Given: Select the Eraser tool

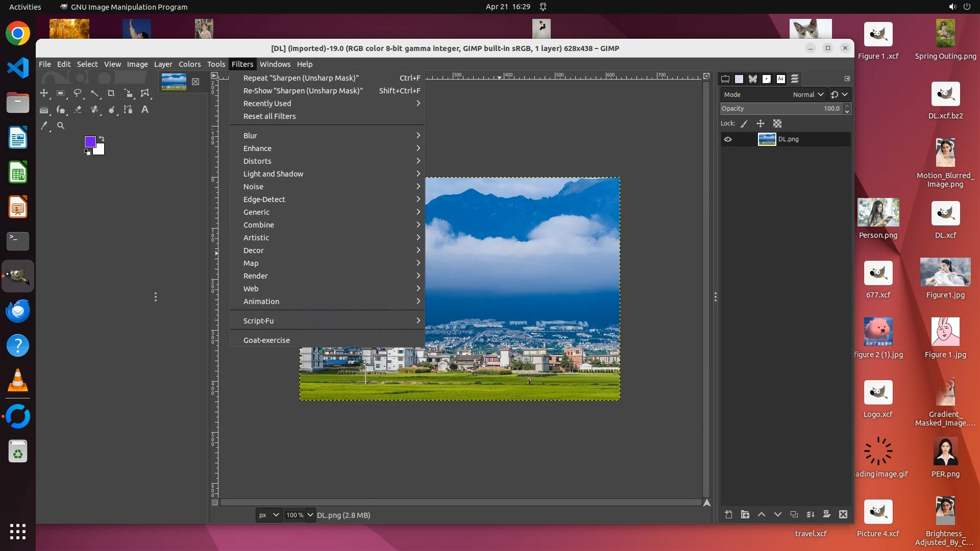Looking at the screenshot, I should 78,110.
